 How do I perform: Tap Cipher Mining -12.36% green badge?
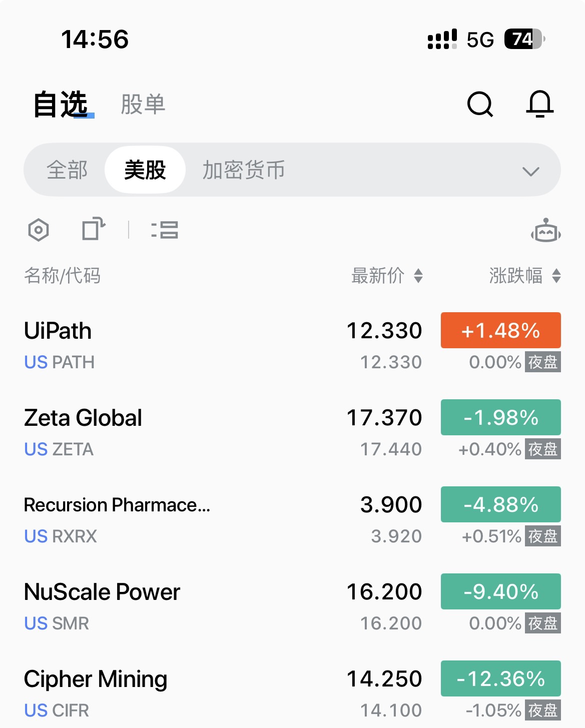(x=500, y=678)
